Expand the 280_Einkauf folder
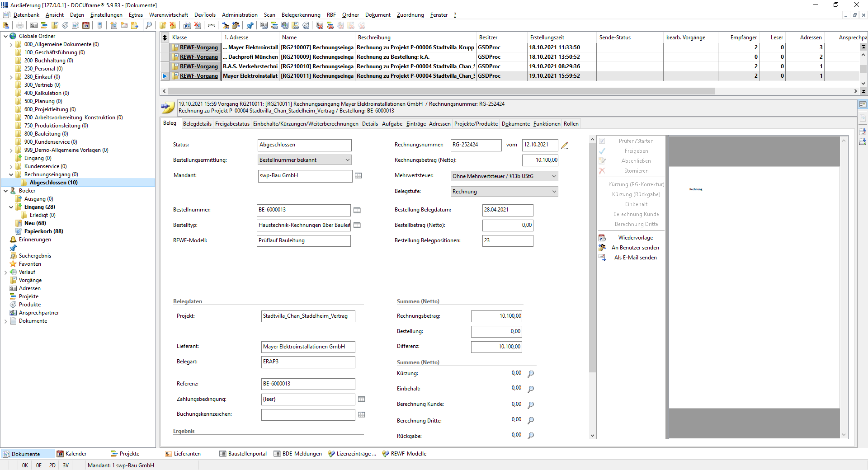Image resolution: width=868 pixels, height=470 pixels. coord(11,77)
